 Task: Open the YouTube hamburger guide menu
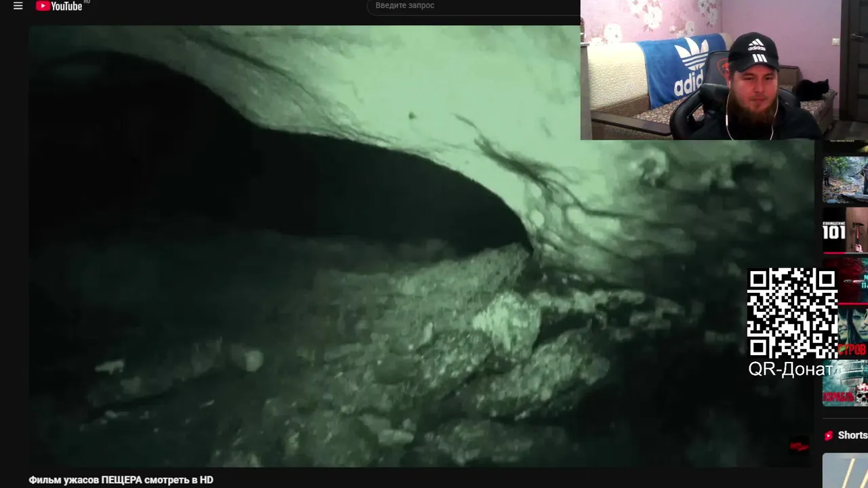pyautogui.click(x=18, y=6)
